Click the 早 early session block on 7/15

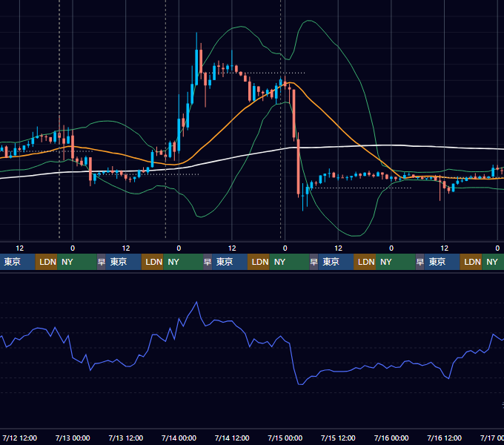point(314,262)
